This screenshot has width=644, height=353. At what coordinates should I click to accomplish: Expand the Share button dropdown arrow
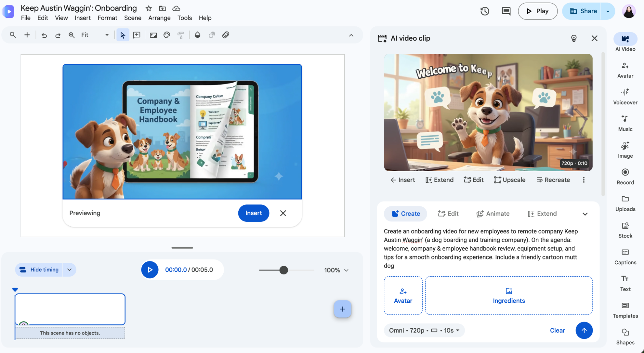point(608,11)
